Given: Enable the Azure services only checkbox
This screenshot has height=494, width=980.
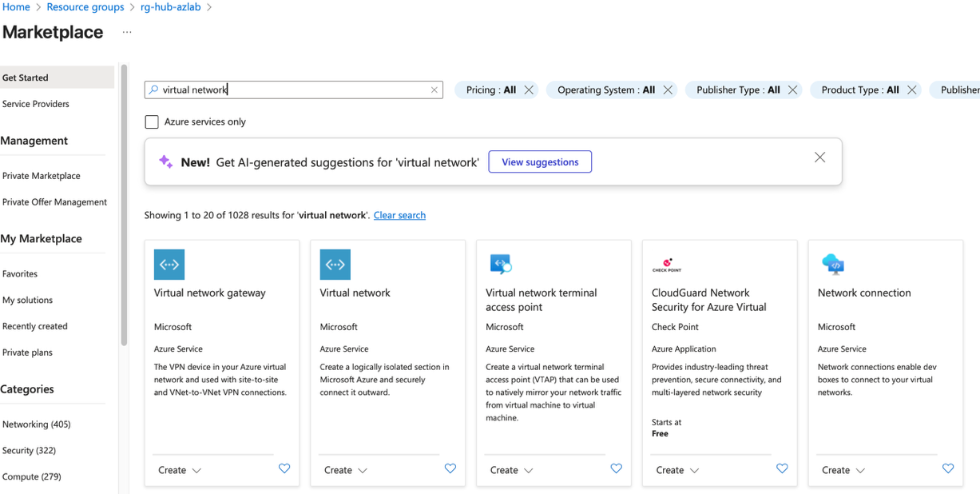Looking at the screenshot, I should (x=152, y=122).
